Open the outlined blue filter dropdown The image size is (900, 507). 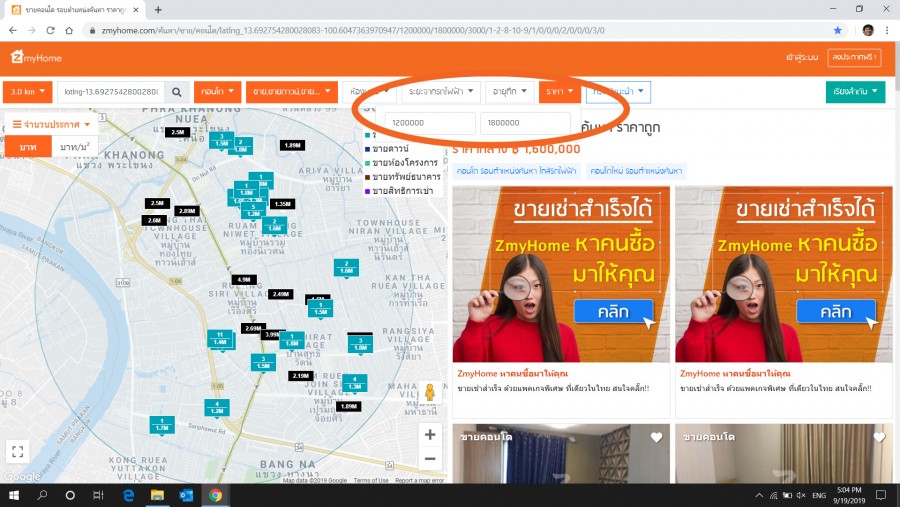618,92
